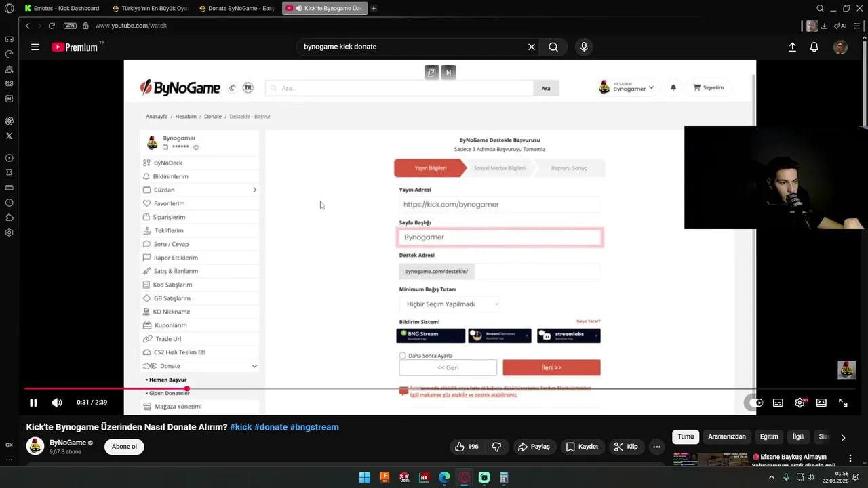Screen dimensions: 868x488
Task: Select the İlgili filter chip
Action: 799,436
